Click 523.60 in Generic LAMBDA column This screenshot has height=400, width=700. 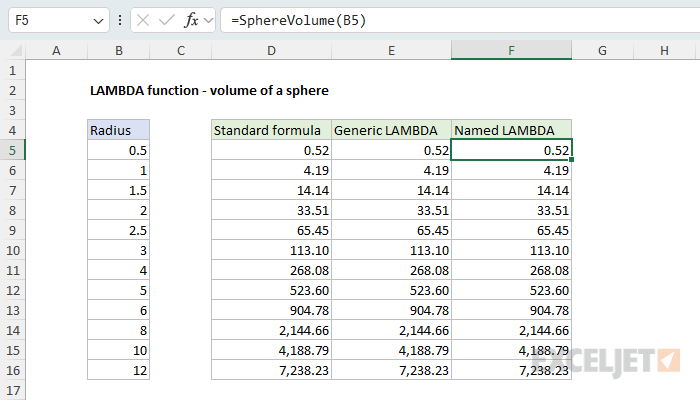point(392,291)
